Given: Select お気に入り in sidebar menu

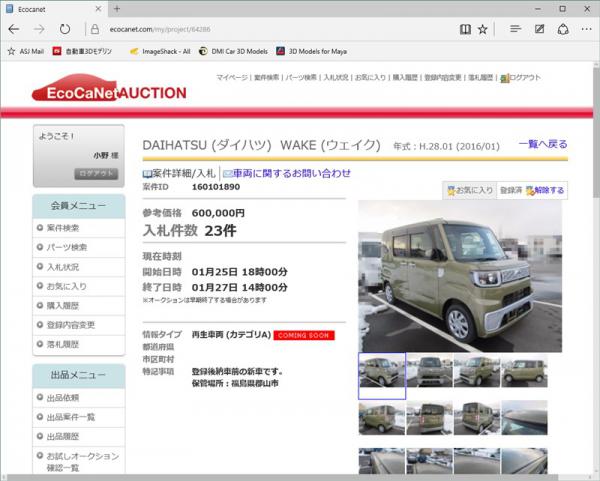Looking at the screenshot, I should 79,286.
